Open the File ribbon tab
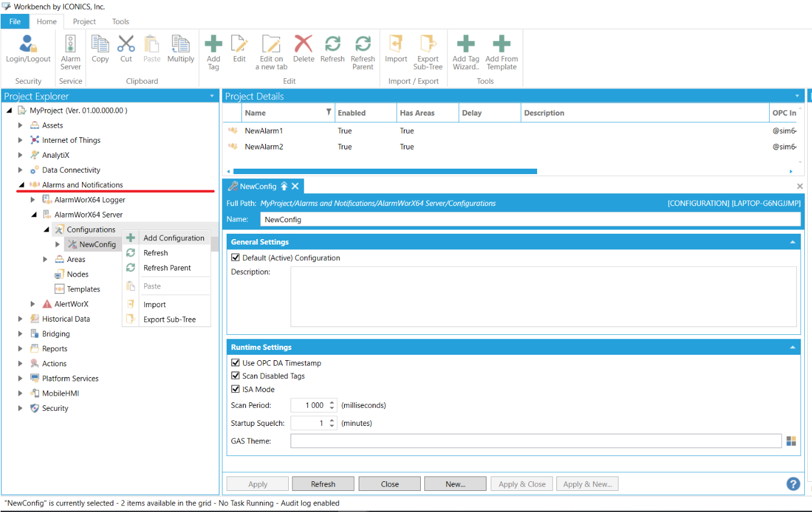Screen dimensions: 812x512 point(15,21)
